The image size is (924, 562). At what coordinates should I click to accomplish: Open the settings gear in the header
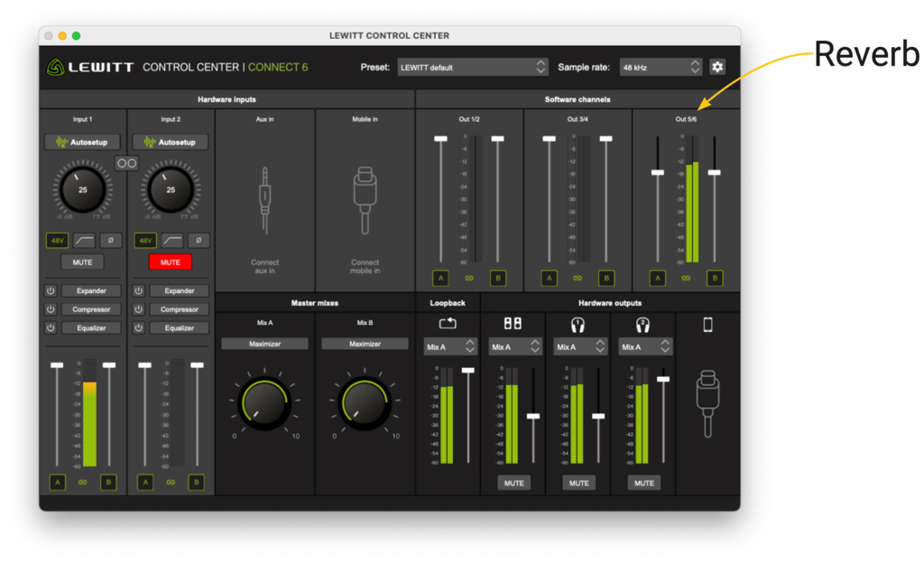tap(717, 68)
